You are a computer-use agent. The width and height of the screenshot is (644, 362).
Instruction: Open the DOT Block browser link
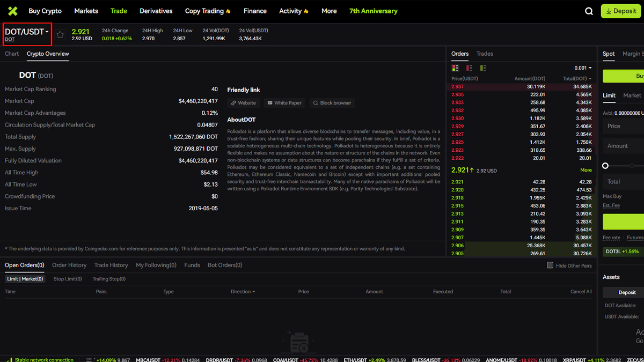(x=332, y=103)
